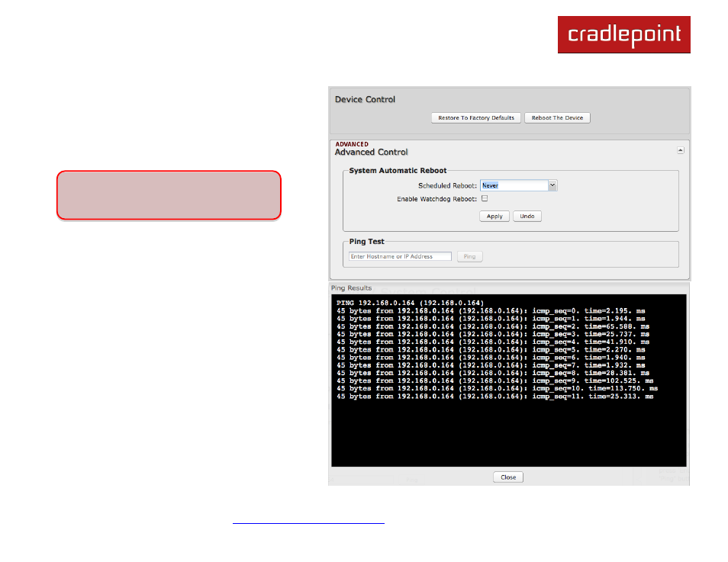Select ping result line icmp_seq=11
This screenshot has height=562, width=728.
(x=495, y=397)
